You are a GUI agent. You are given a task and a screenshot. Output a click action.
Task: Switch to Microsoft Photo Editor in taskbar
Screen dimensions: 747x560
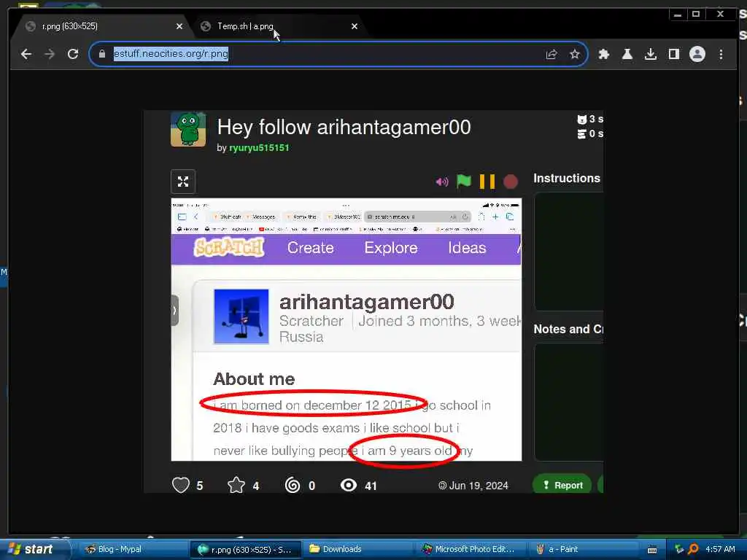pyautogui.click(x=472, y=549)
